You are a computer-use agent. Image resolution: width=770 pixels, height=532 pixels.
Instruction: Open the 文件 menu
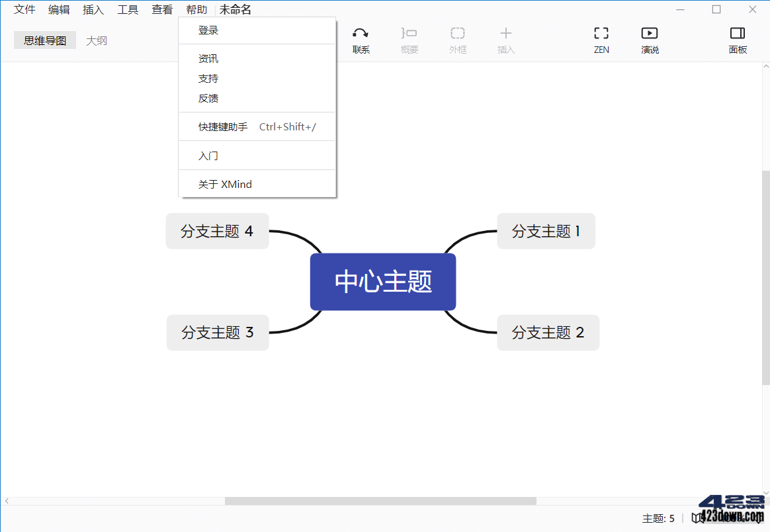[x=24, y=9]
